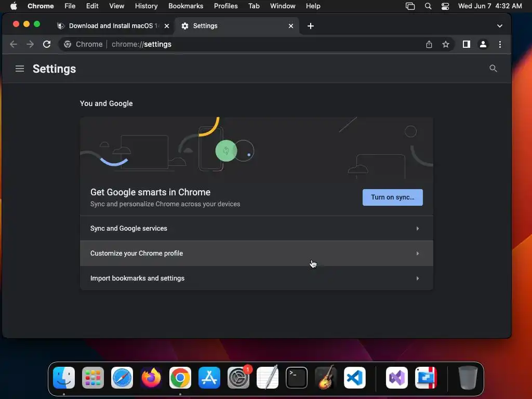Launch Safari from the dock

(122, 378)
